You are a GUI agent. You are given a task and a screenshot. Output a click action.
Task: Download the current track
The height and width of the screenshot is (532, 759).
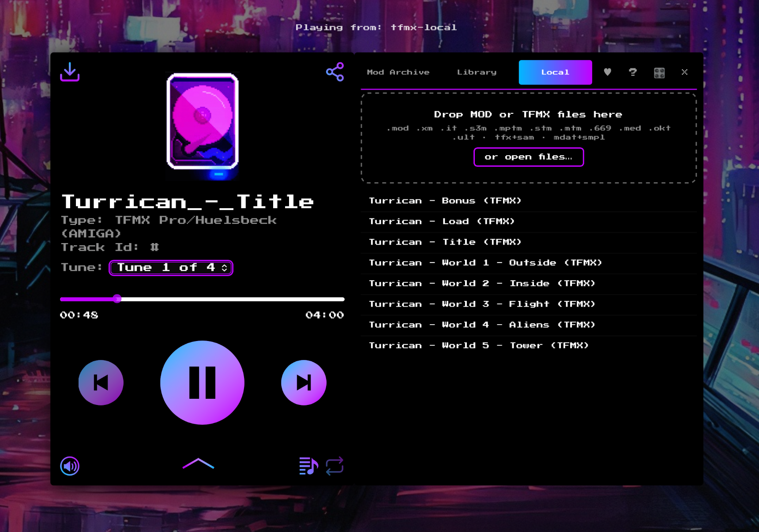tap(70, 71)
